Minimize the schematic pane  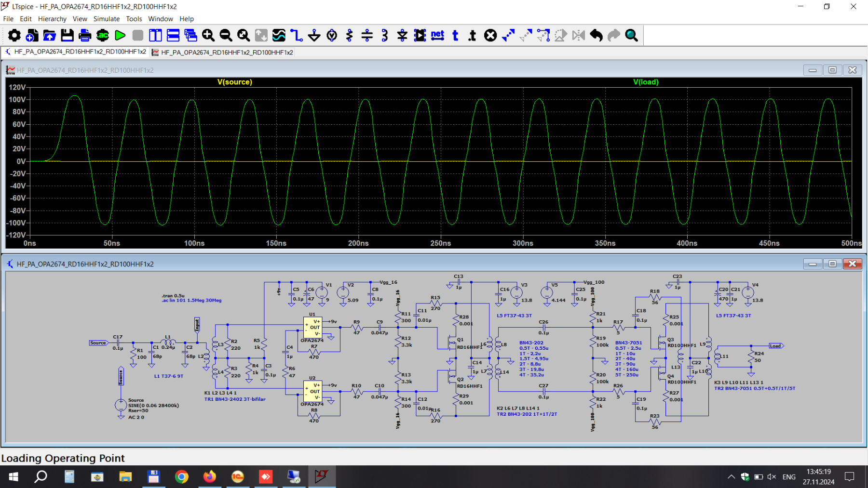pos(813,264)
